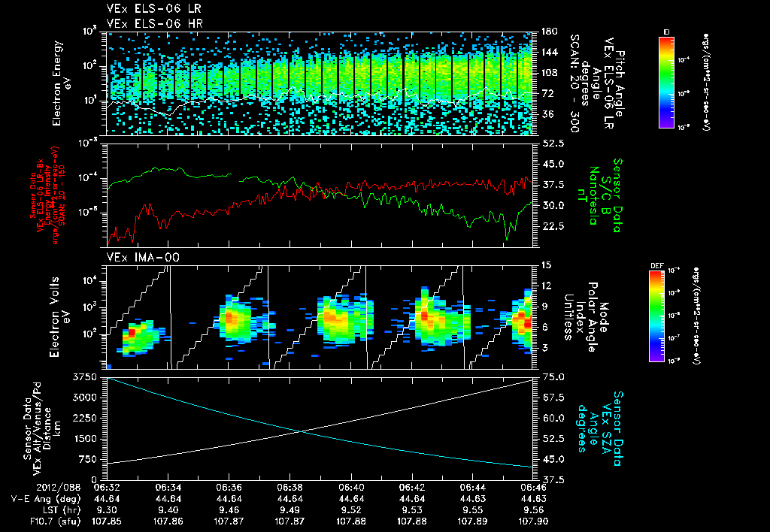Click the EI color scale bar
This screenshot has height=532, width=770.
coord(666,83)
